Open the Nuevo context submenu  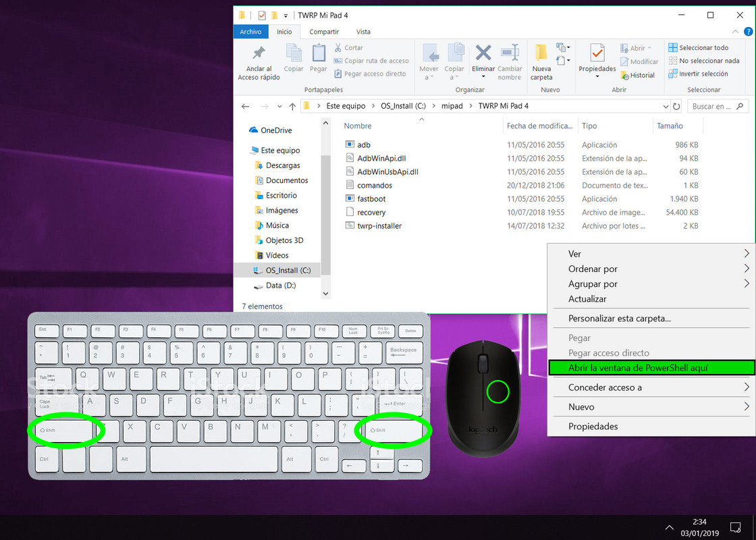coord(651,406)
